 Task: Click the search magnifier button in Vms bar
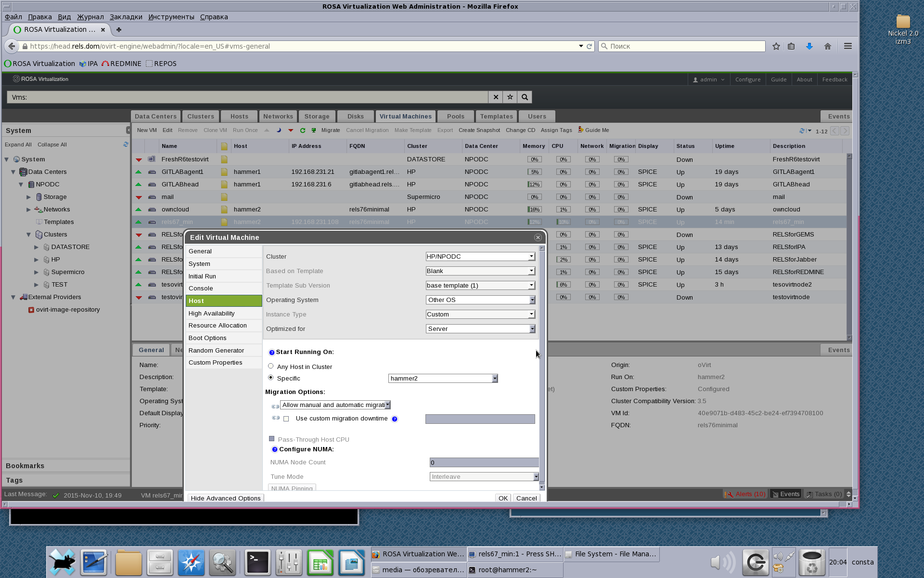(x=525, y=97)
